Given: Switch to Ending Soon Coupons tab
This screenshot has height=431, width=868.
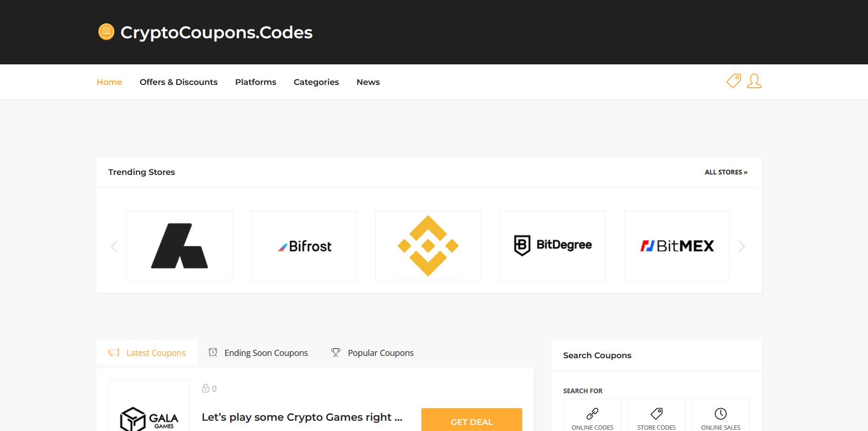Looking at the screenshot, I should [259, 353].
